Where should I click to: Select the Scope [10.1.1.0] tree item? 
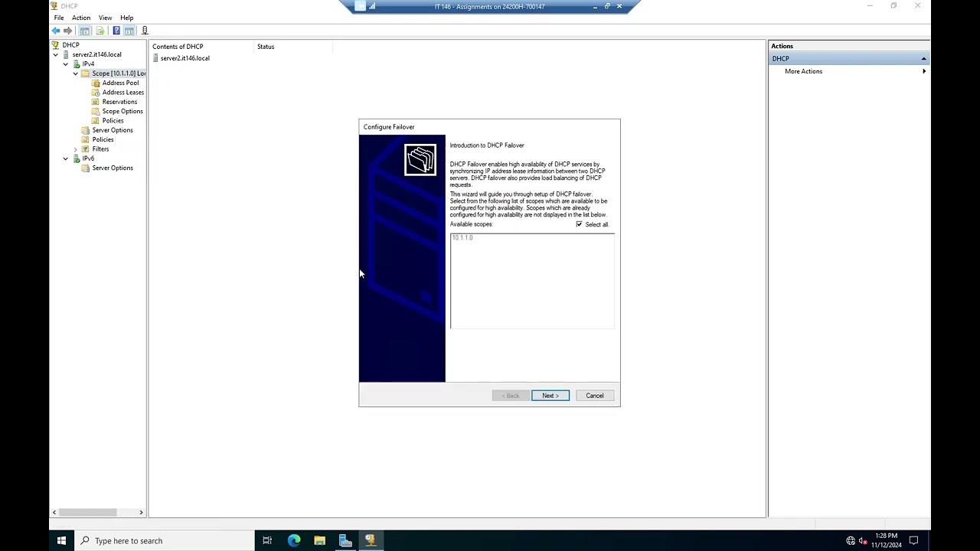(119, 73)
